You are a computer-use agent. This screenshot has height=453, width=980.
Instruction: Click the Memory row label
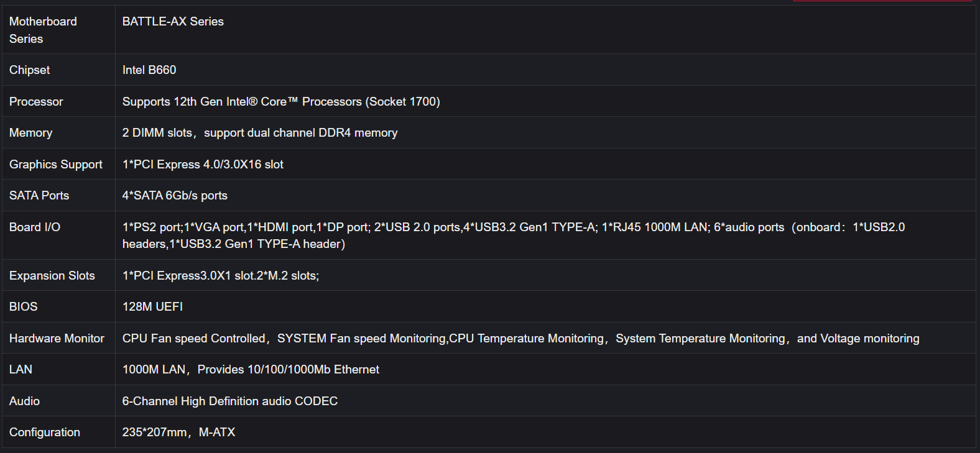pos(30,133)
